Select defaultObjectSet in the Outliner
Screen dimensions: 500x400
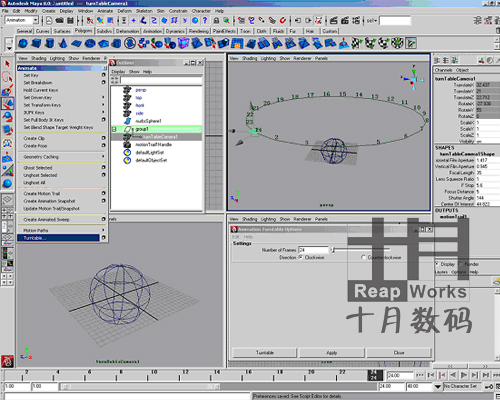pos(151,160)
